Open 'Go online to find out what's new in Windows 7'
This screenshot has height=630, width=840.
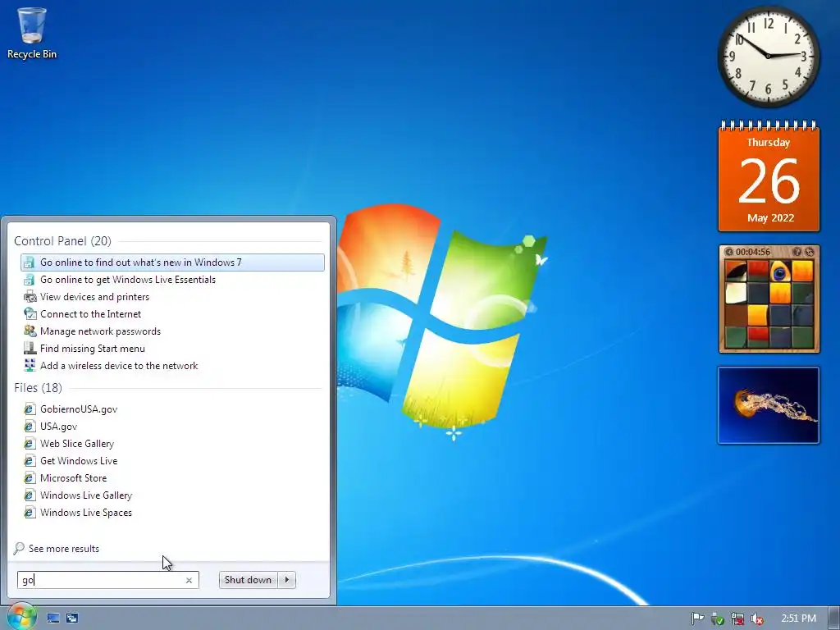(x=172, y=262)
